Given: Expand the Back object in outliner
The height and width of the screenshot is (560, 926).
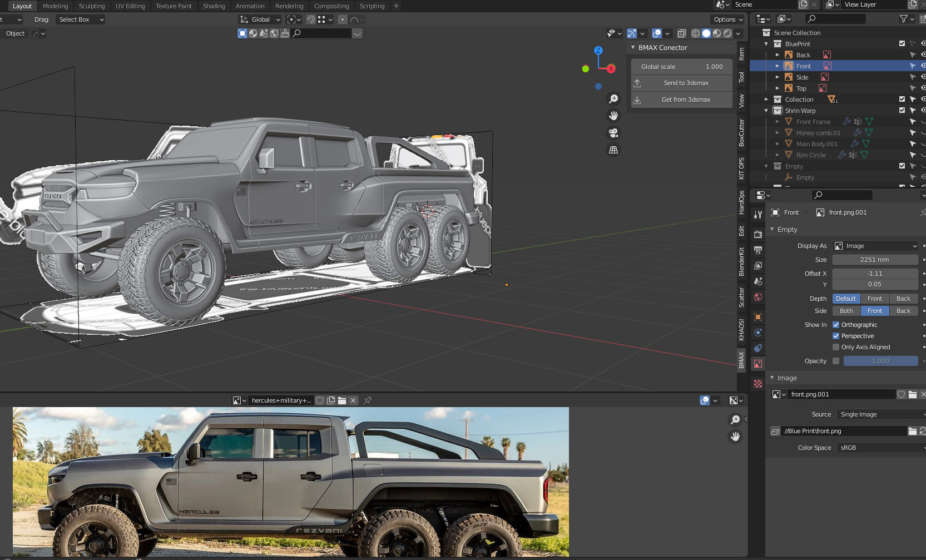Looking at the screenshot, I should (x=778, y=55).
